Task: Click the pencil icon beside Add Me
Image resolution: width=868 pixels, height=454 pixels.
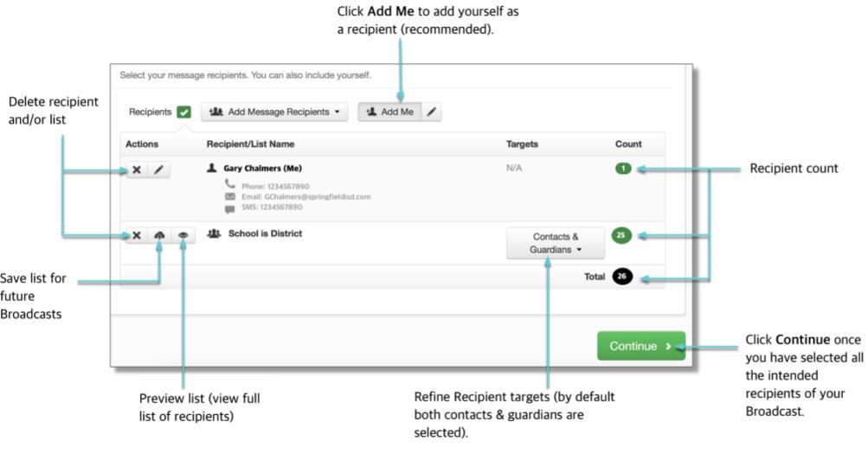Action: coord(431,112)
